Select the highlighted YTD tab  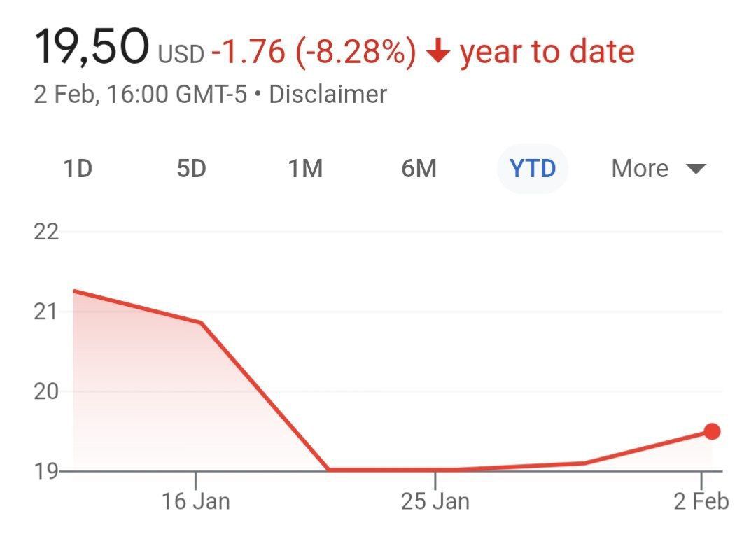(533, 169)
